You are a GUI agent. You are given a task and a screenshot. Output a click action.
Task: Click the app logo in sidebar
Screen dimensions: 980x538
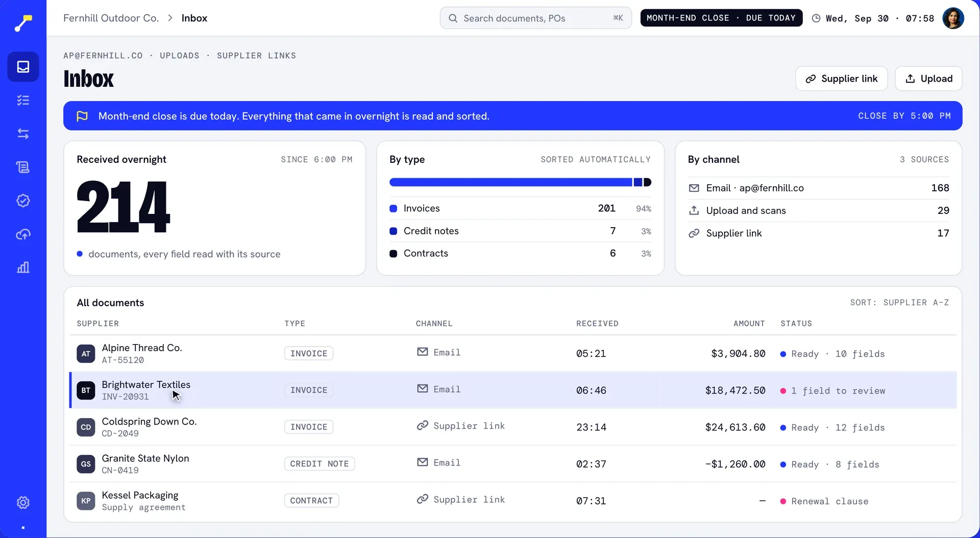(x=23, y=23)
